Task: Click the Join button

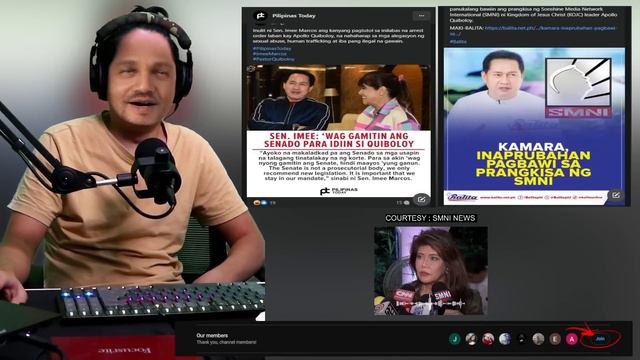Action: click(x=600, y=339)
